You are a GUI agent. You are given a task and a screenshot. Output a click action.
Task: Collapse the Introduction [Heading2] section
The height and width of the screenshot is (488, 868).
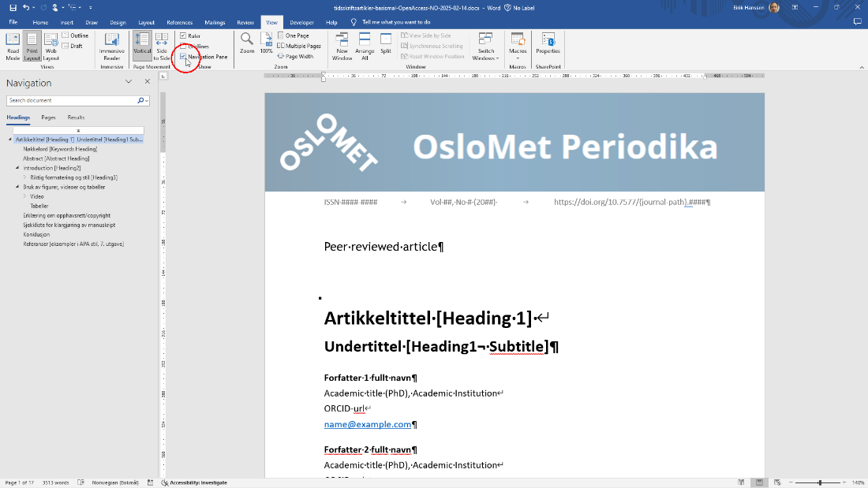(x=17, y=168)
